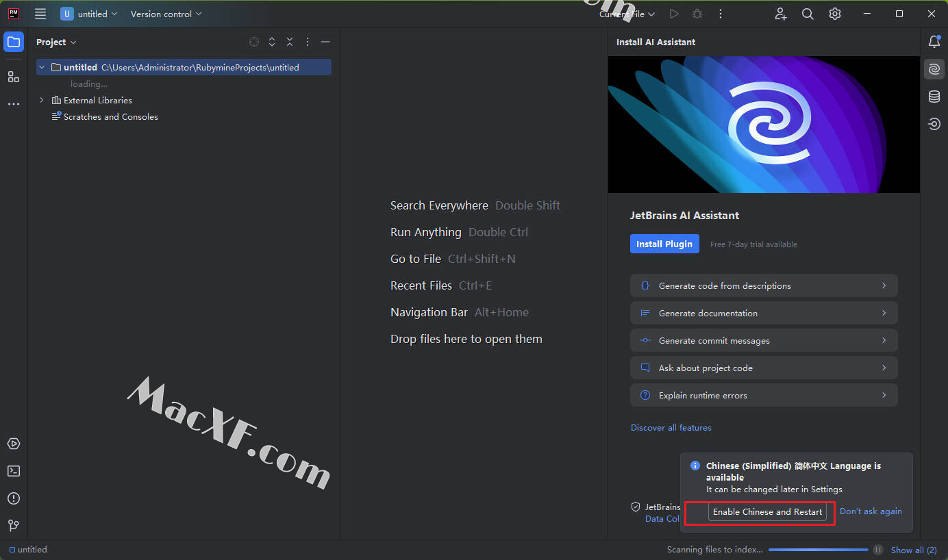Click the indexing progress bar
The height and width of the screenshot is (560, 948).
coord(819,550)
